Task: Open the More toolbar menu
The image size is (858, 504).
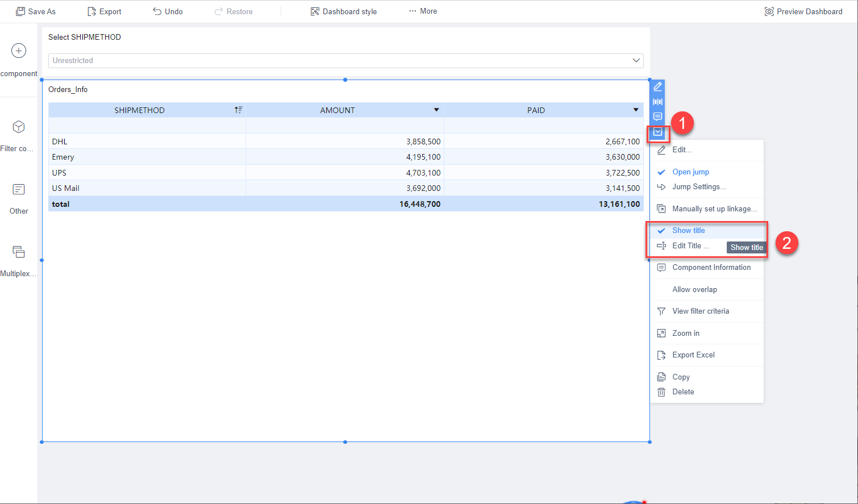Action: pos(423,11)
